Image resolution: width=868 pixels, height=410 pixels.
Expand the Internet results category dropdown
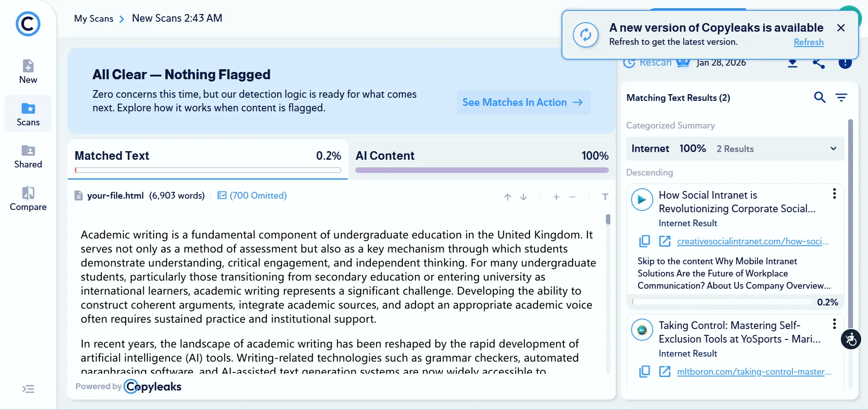(833, 148)
